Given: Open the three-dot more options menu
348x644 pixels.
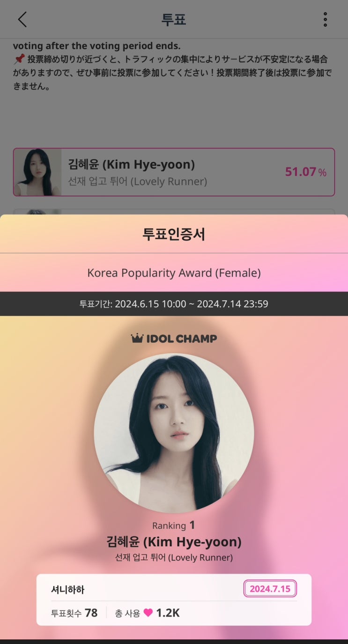Looking at the screenshot, I should click(x=325, y=20).
